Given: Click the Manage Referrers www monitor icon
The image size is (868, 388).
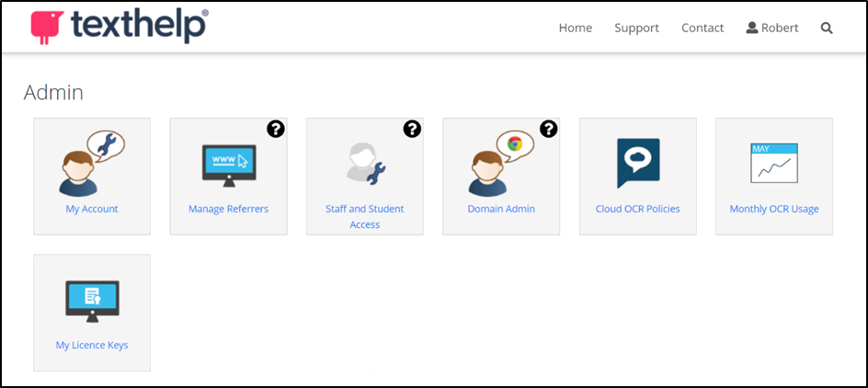Looking at the screenshot, I should click(229, 166).
